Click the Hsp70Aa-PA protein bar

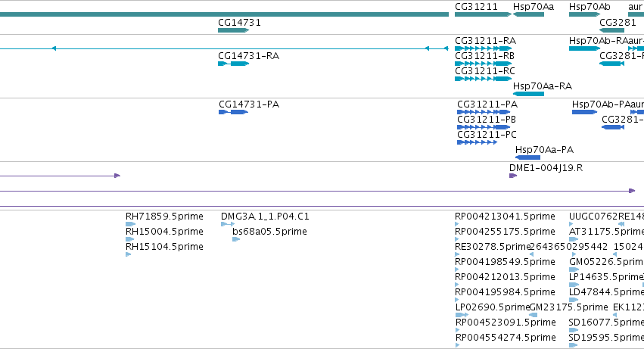527,157
